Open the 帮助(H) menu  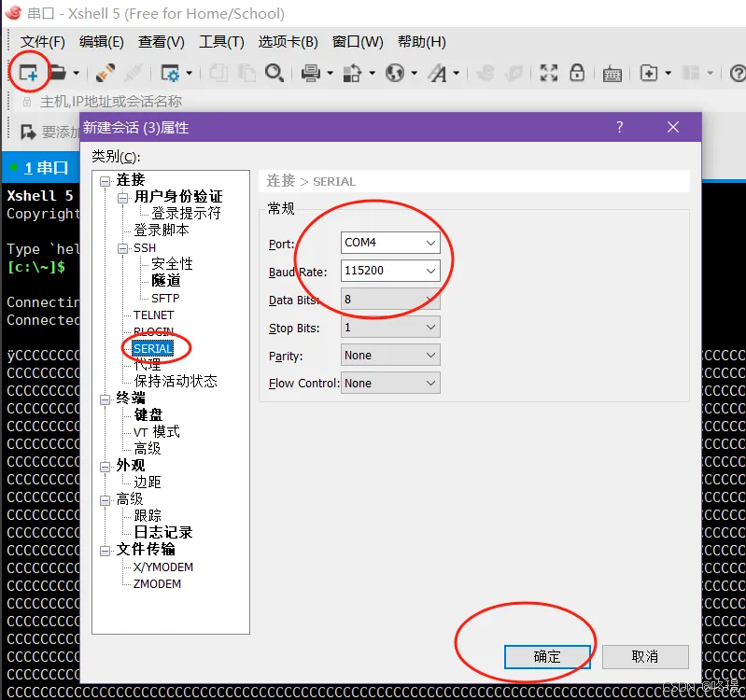(421, 42)
